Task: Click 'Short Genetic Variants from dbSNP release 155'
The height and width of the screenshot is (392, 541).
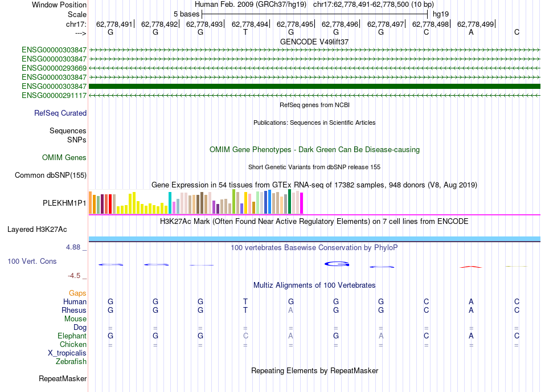Action: [314, 167]
